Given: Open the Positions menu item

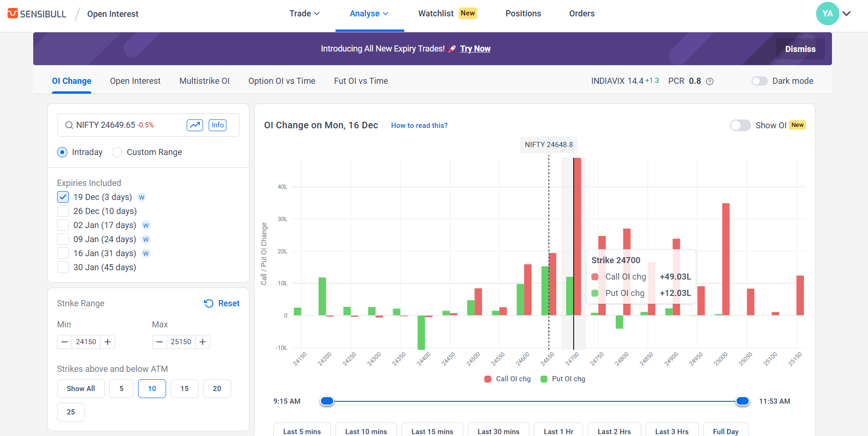Looking at the screenshot, I should coord(523,14).
